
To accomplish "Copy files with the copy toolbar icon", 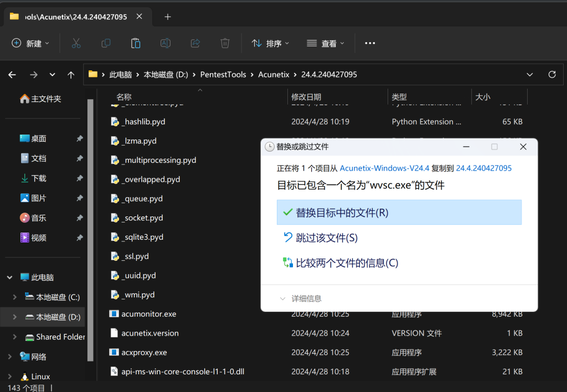I will [105, 43].
